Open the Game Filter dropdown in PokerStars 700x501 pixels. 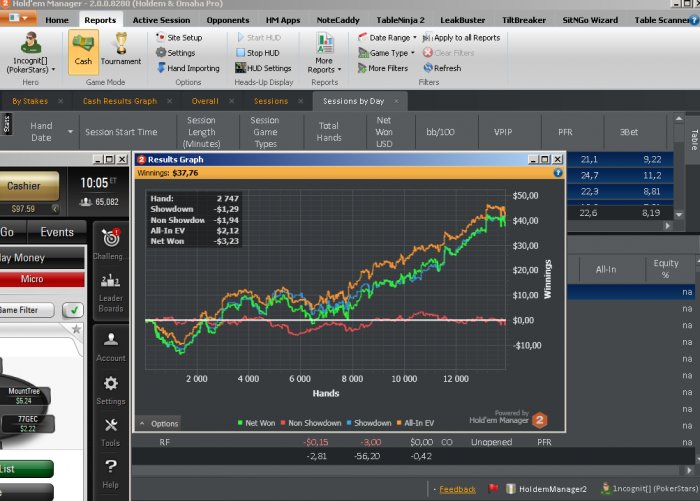pyautogui.click(x=27, y=310)
